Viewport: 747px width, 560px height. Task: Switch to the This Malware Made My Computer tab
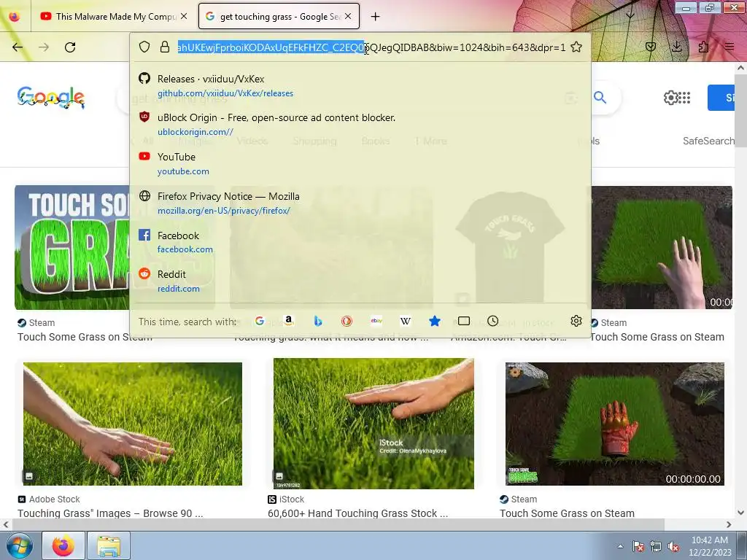pos(115,16)
